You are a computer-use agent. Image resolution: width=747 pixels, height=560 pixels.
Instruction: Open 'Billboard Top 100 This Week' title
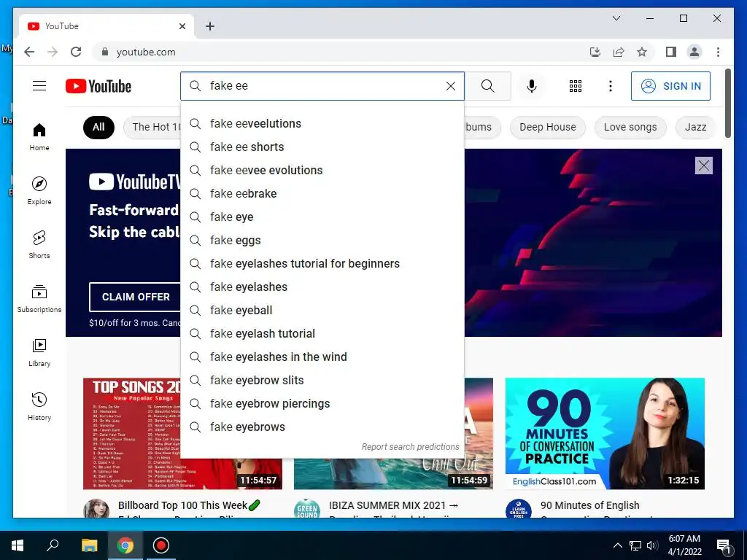pyautogui.click(x=190, y=505)
